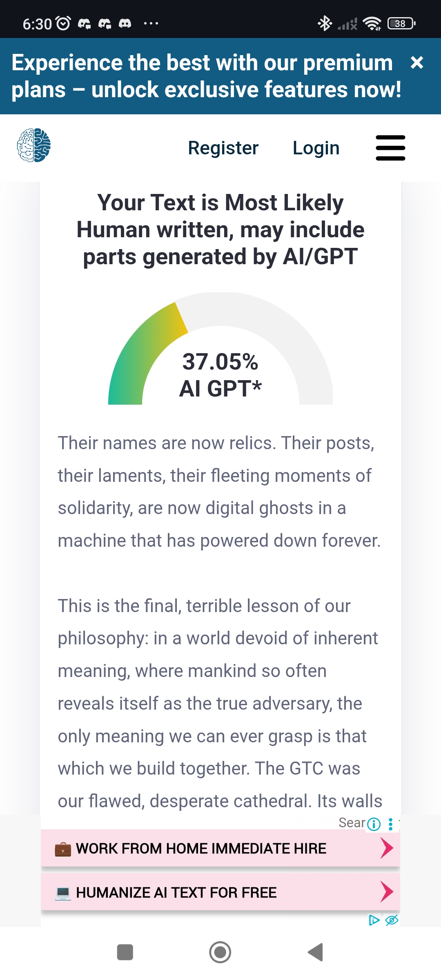
Task: Open the Register page
Action: tap(223, 148)
